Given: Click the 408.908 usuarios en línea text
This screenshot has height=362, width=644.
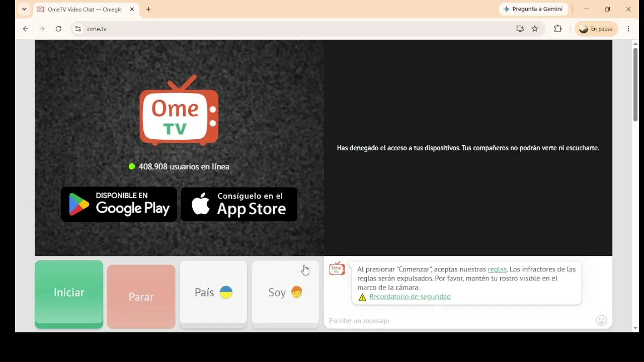Looking at the screenshot, I should click(184, 166).
